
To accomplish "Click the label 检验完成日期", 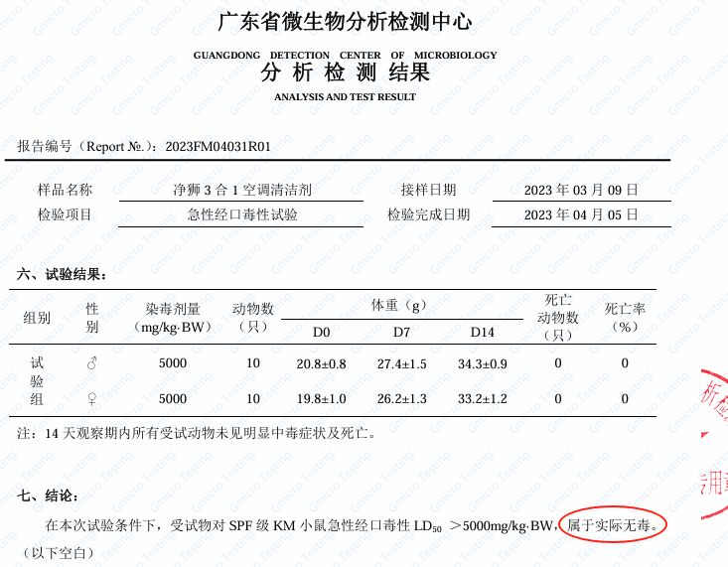I will 428,214.
